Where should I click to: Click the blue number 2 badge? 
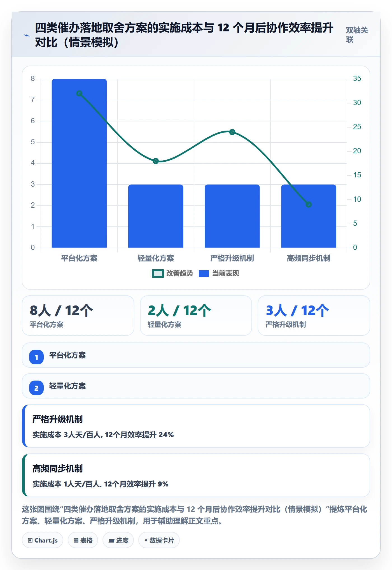tap(36, 388)
